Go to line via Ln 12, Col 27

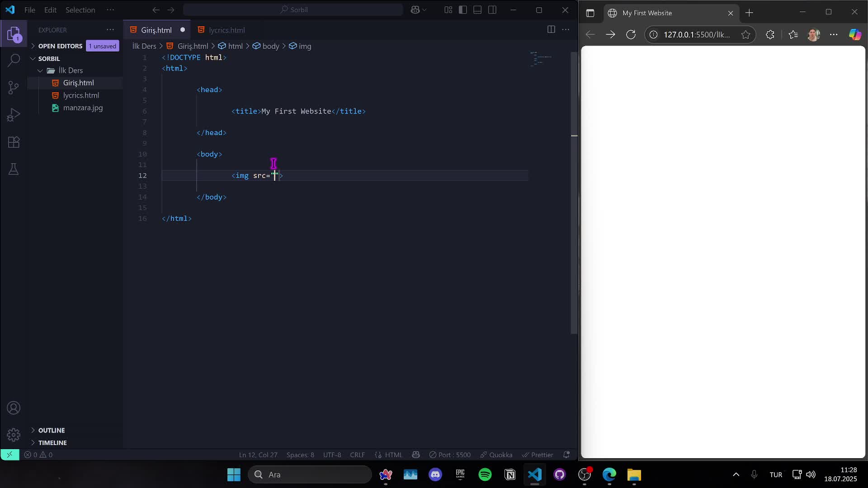click(258, 455)
